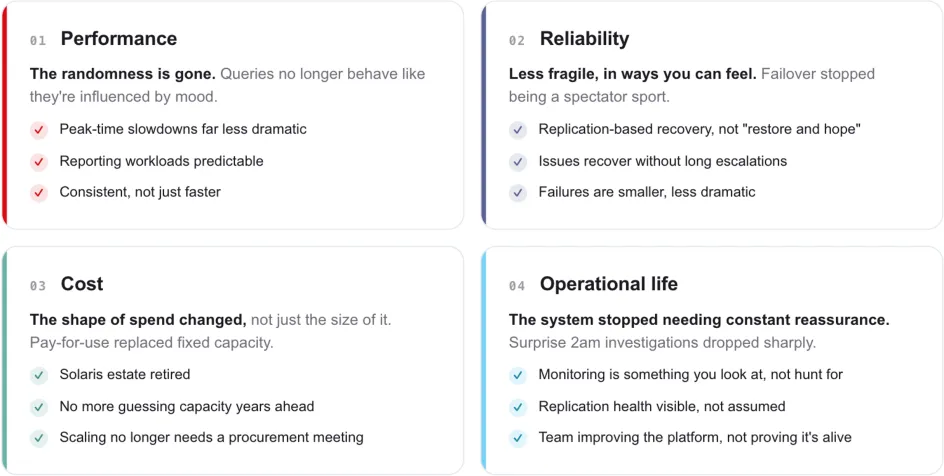The height and width of the screenshot is (476, 944).
Task: Click the red check icon beside 'Peak-time slowdowns'
Action: (x=39, y=130)
